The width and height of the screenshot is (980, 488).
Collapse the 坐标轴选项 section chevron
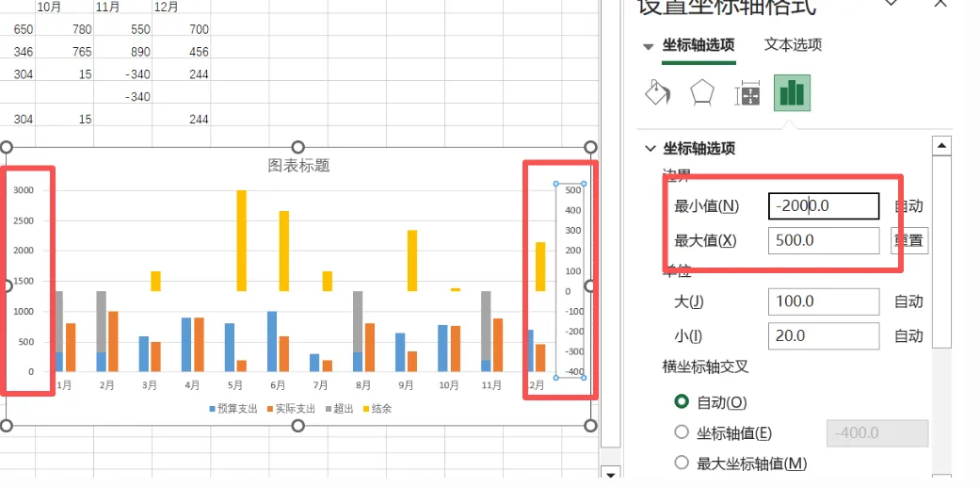[x=650, y=149]
